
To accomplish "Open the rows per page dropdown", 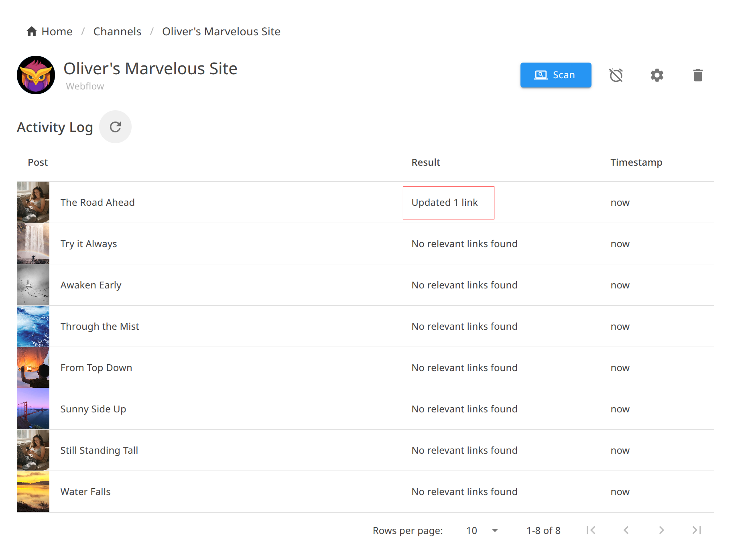I will pos(482,530).
